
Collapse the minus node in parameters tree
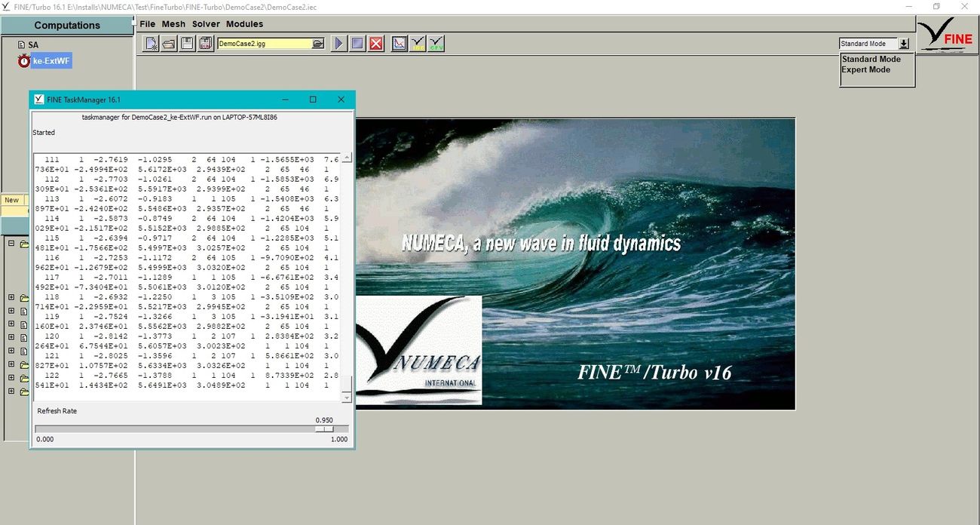pos(11,244)
